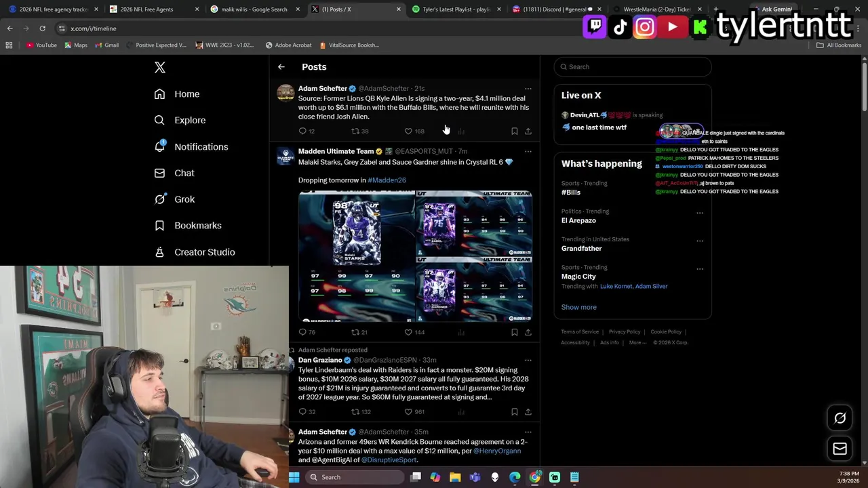
Task: Open the More footer dropdown
Action: [637, 343]
